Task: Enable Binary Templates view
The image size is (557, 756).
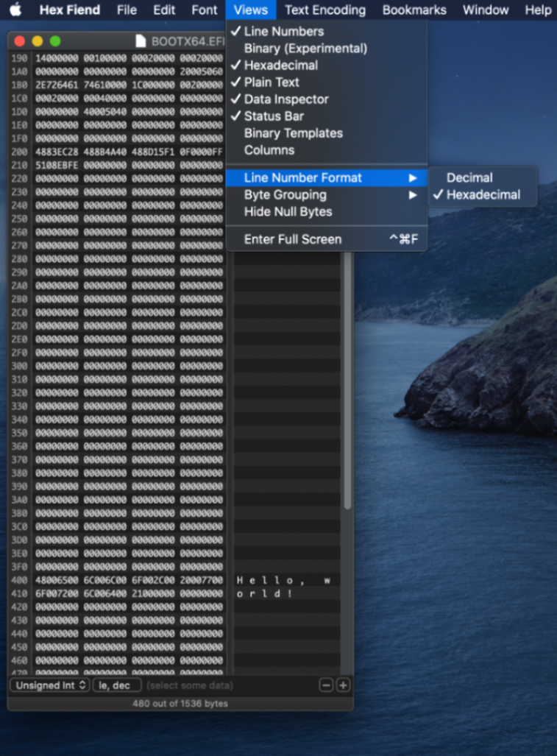Action: (326, 133)
